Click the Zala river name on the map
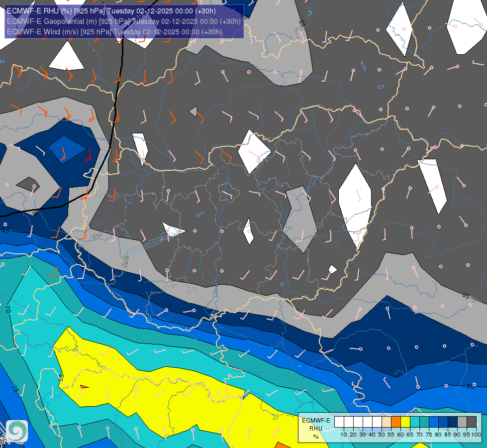The height and width of the screenshot is (448, 487). 125,263
